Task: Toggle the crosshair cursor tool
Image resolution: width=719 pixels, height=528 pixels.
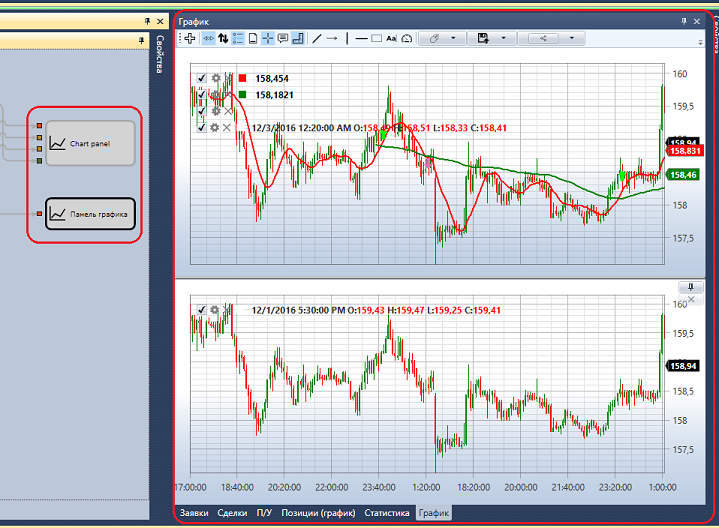Action: [268, 39]
